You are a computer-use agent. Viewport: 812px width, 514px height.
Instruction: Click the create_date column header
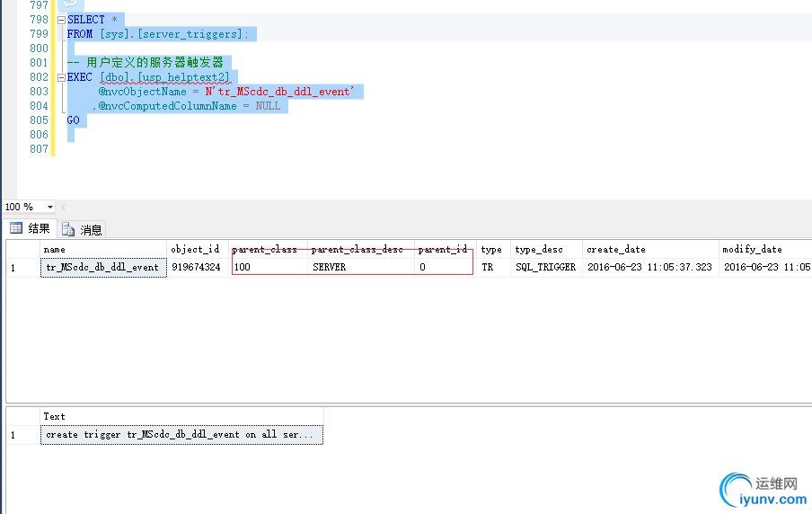[650, 249]
